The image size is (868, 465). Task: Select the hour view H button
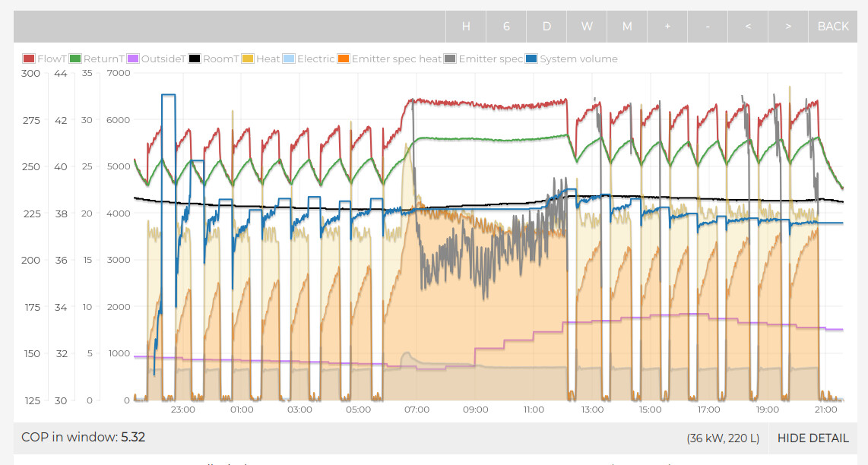tap(466, 27)
